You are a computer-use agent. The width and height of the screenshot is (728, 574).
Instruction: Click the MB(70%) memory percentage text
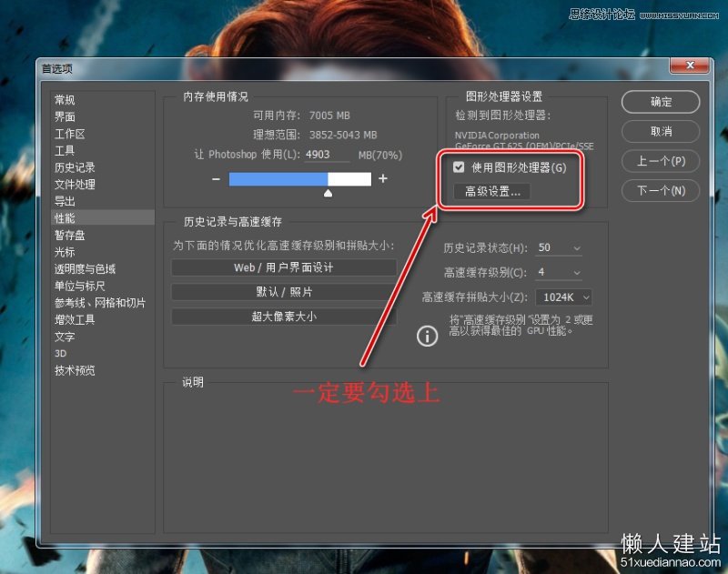tap(380, 155)
